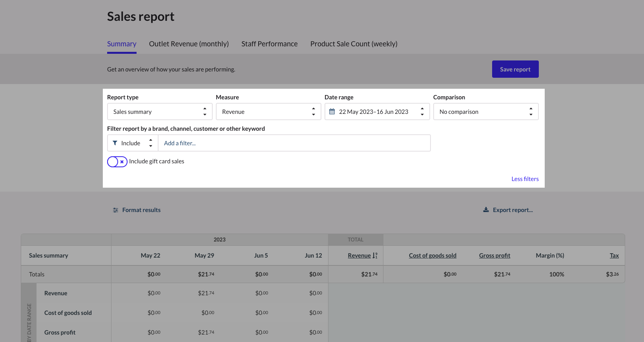This screenshot has height=342, width=644.
Task: Open the Staff Performance tab
Action: (269, 44)
